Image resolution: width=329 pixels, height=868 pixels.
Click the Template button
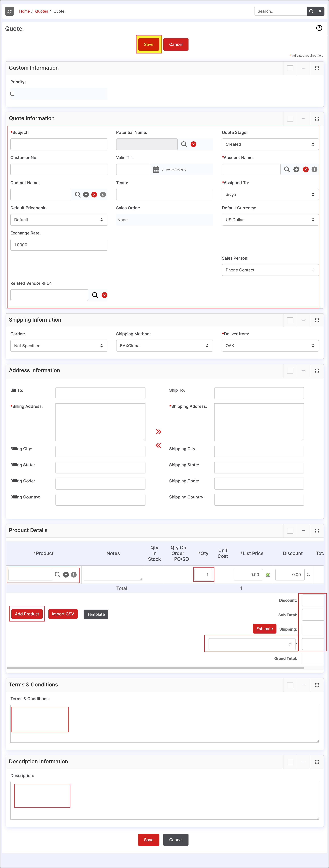[x=96, y=614]
